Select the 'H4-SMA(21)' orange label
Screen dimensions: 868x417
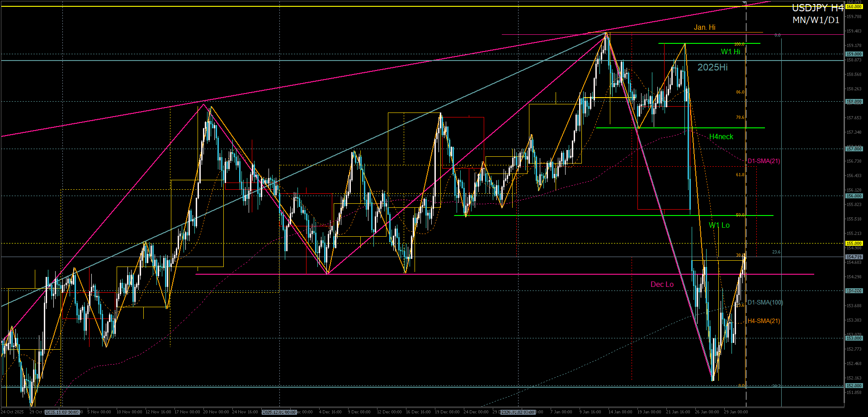coord(764,321)
